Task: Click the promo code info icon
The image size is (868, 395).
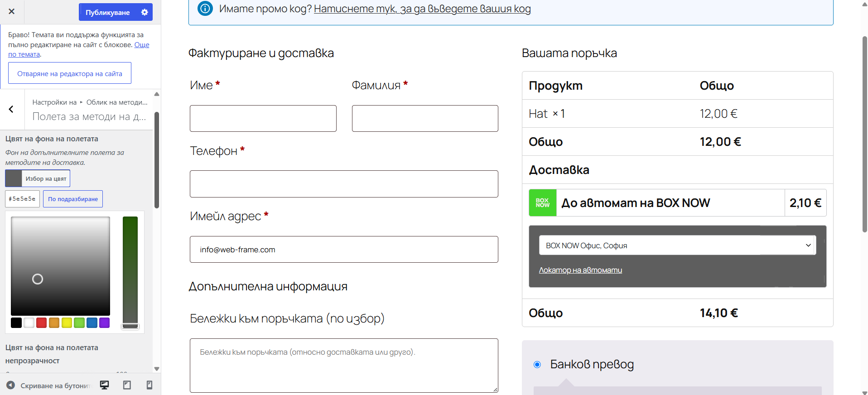Action: 205,8
